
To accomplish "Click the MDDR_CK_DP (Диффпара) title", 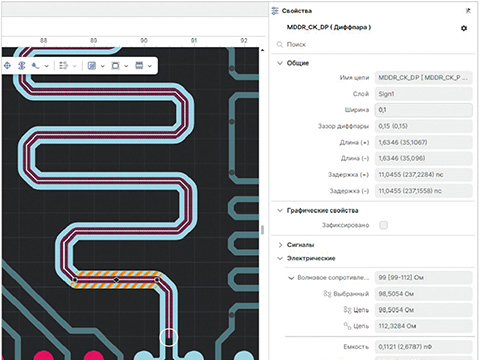I will (x=329, y=27).
